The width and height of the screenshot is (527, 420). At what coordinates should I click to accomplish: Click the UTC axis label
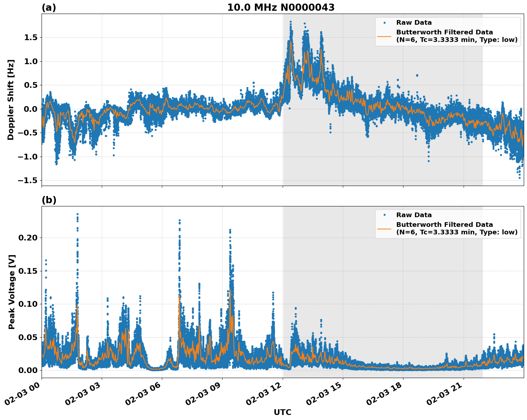pos(282,412)
